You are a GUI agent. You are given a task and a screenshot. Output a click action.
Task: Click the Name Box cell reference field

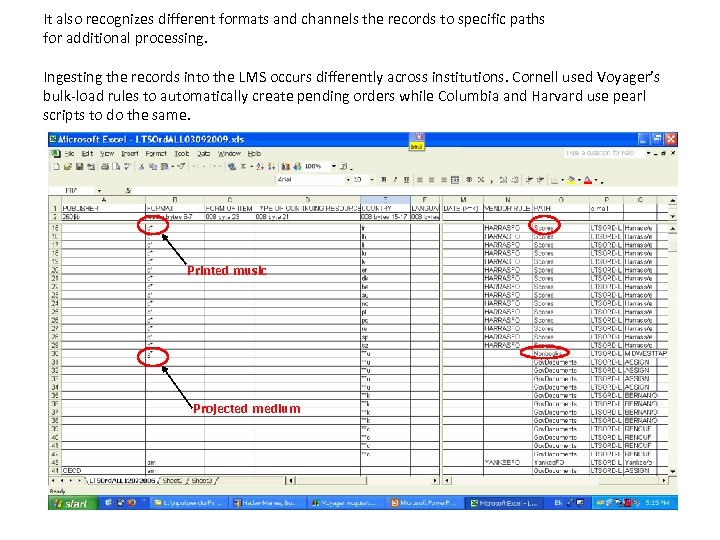(73, 191)
